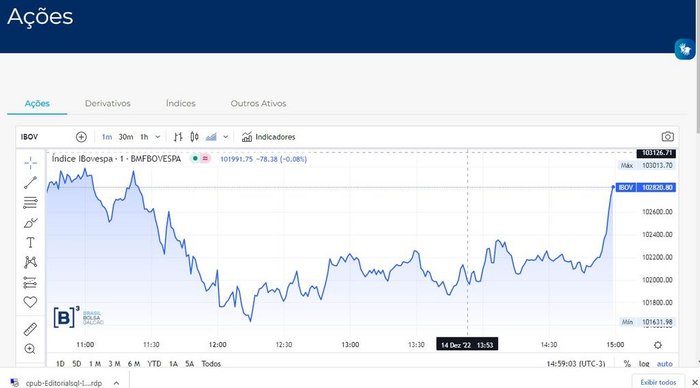Select the Text annotation tool

(30, 242)
